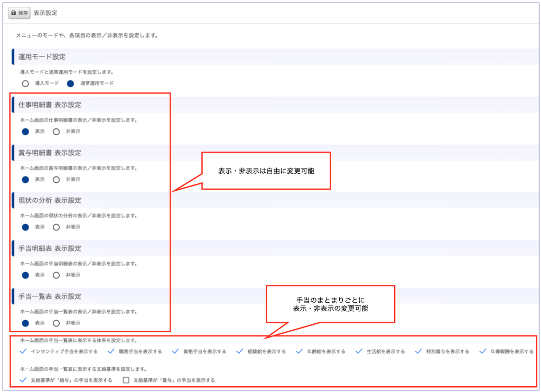
Task: Choose 表示 for 手当一覧表
Action: click(25, 323)
